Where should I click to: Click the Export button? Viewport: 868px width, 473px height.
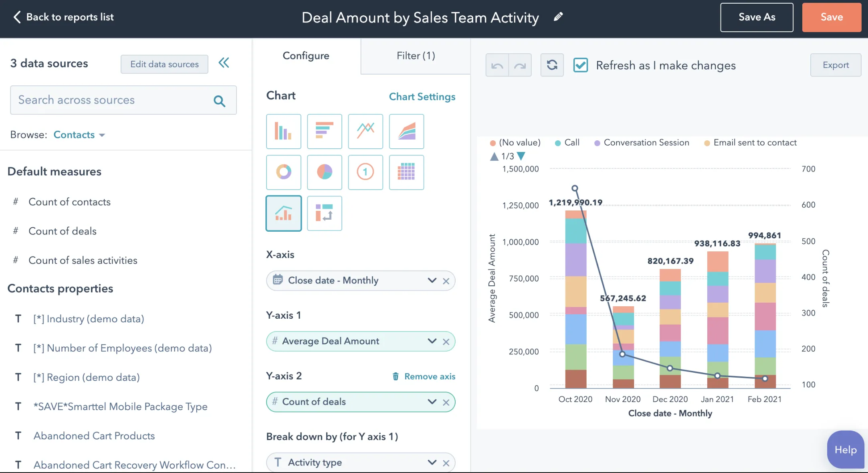(x=836, y=65)
